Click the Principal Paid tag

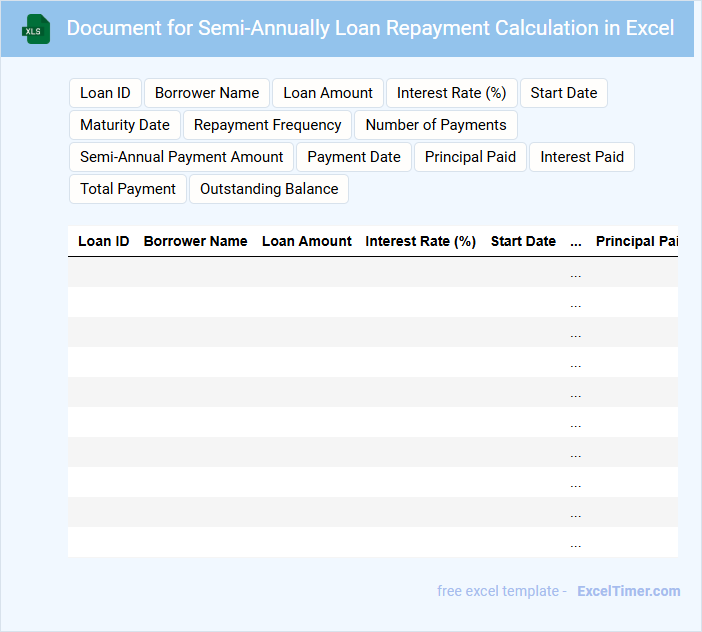point(470,157)
